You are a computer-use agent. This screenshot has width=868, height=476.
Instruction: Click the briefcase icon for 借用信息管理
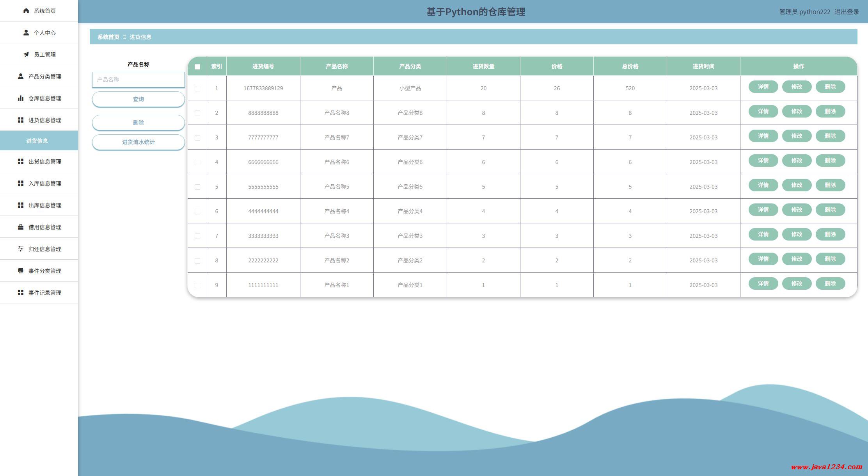click(x=21, y=227)
